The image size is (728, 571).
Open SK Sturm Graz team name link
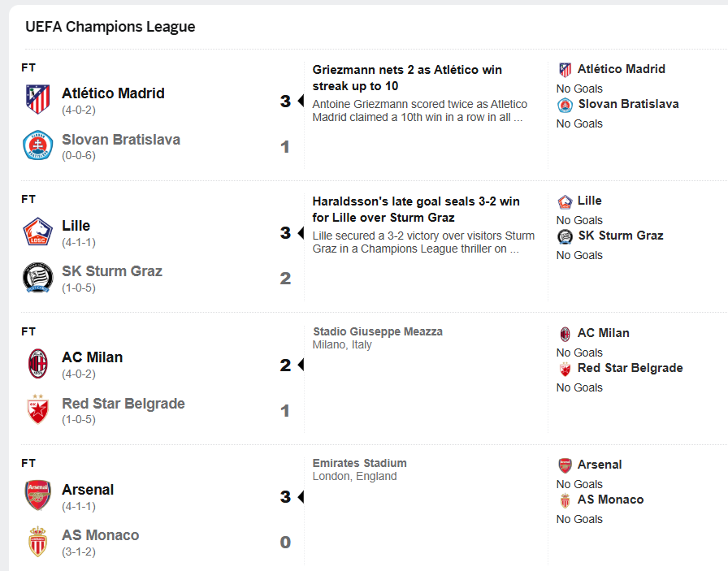coord(112,271)
